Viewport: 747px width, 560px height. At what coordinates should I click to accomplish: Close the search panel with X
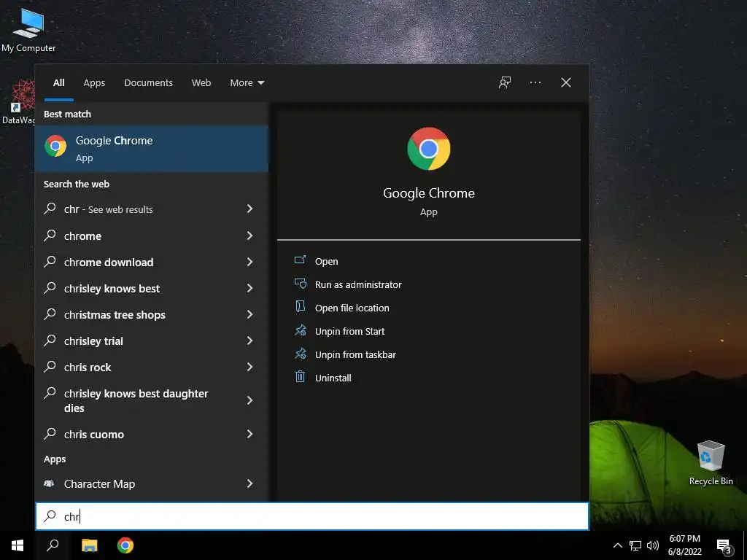pyautogui.click(x=565, y=82)
